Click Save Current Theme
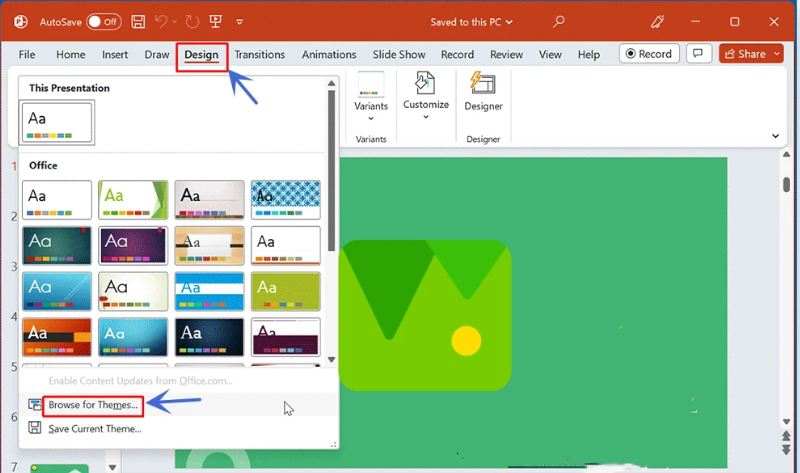 95,429
